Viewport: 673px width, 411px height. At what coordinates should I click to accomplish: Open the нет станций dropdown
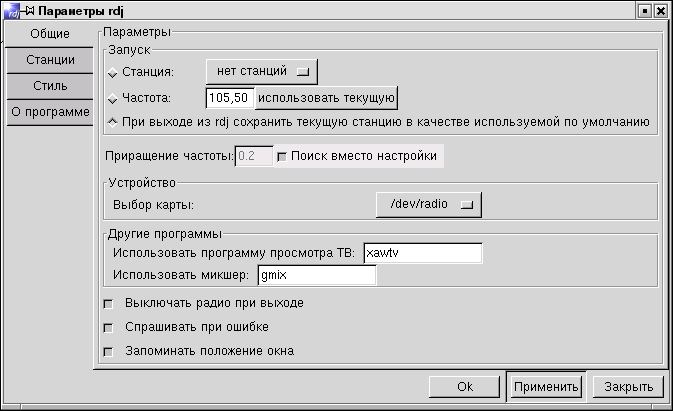261,71
